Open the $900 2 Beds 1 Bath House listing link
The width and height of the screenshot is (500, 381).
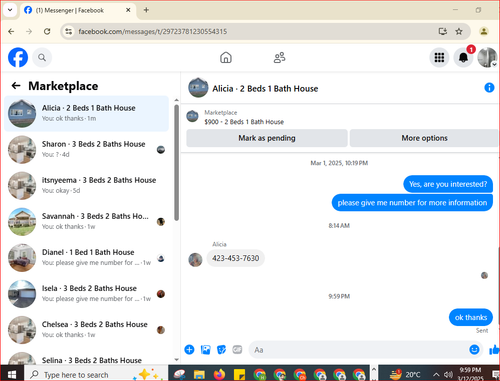(x=244, y=122)
